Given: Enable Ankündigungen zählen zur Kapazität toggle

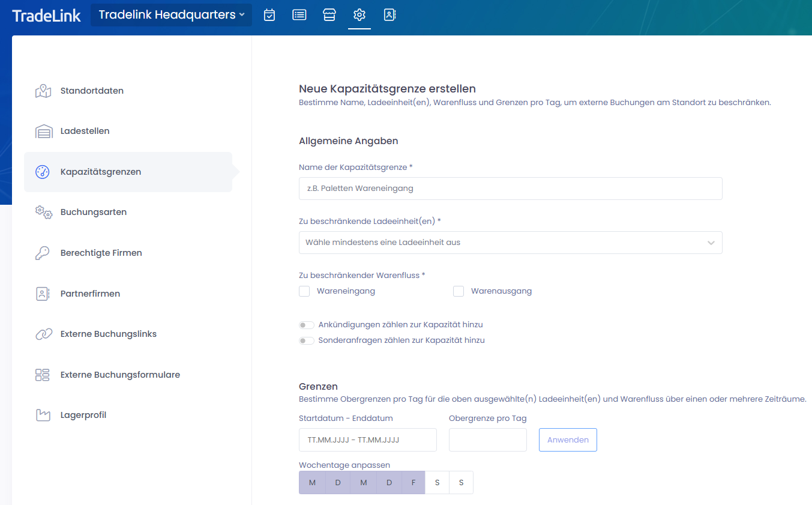Looking at the screenshot, I should pos(307,325).
